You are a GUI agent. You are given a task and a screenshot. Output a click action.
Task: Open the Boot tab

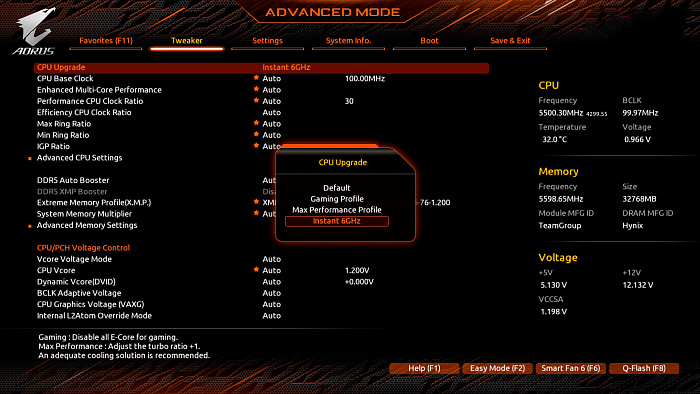429,41
